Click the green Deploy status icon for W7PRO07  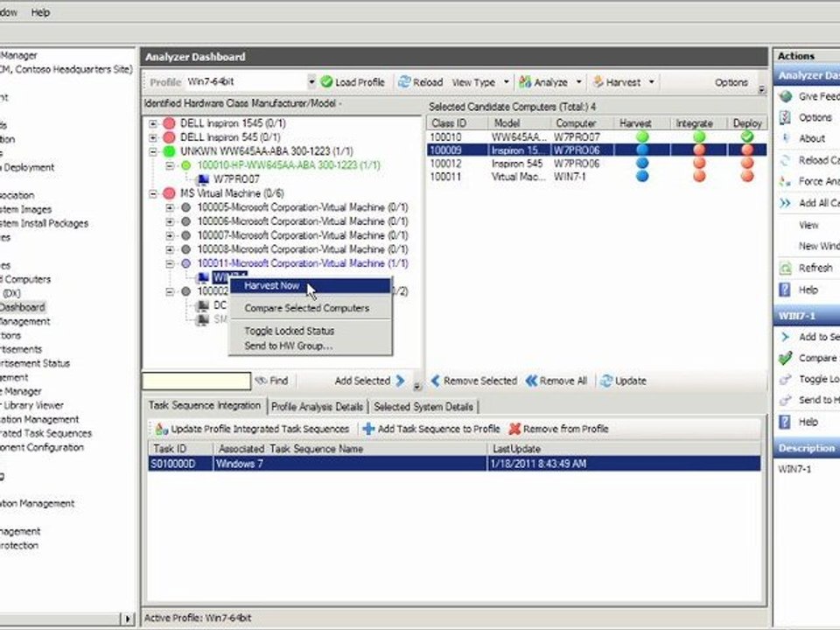click(x=746, y=136)
